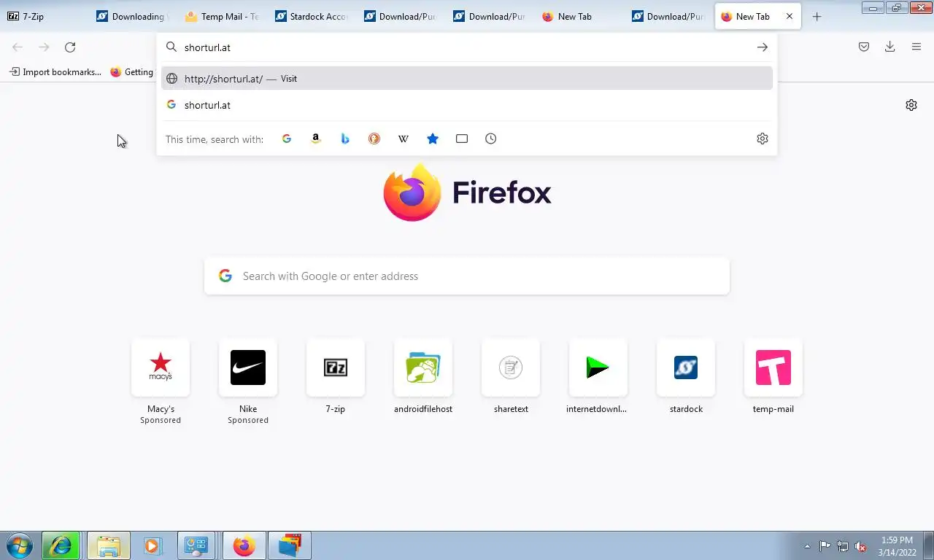The image size is (934, 560).
Task: Select the http://shorturl.at/ Visit suggestion
Action: point(467,79)
